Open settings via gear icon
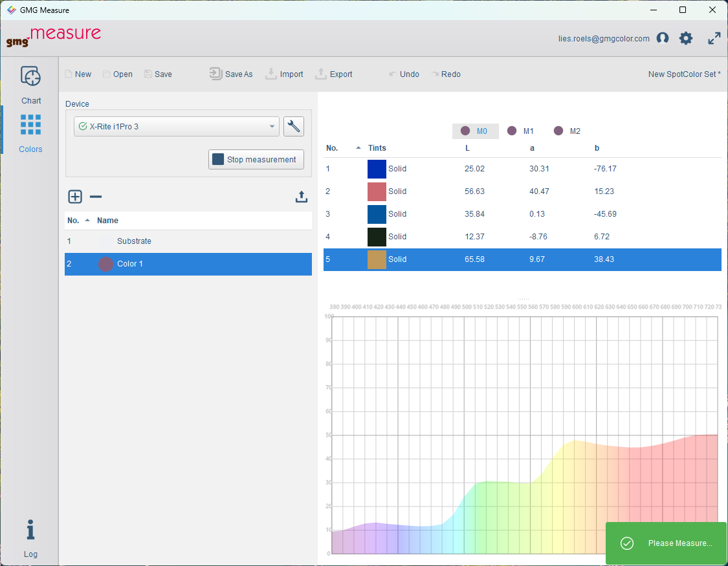The image size is (728, 566). (x=686, y=38)
